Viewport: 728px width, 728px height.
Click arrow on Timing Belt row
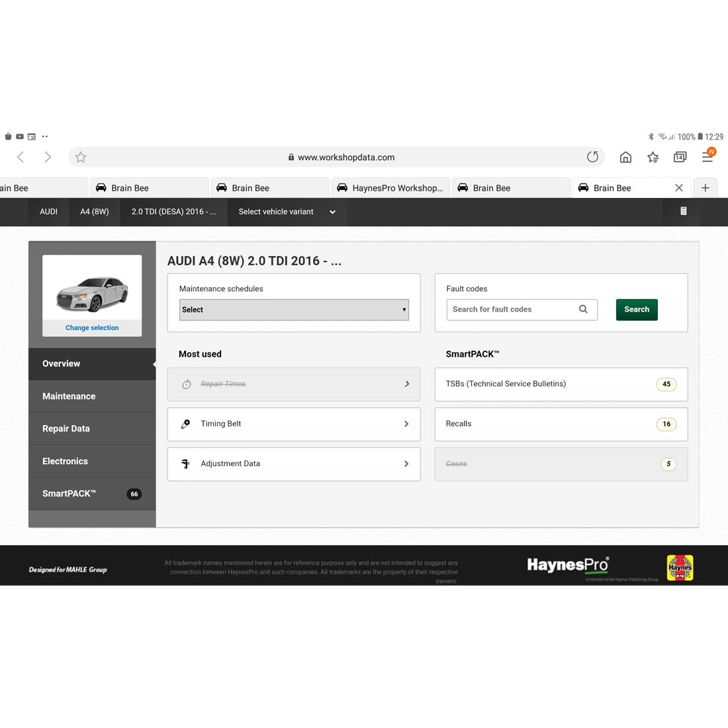[x=406, y=424]
